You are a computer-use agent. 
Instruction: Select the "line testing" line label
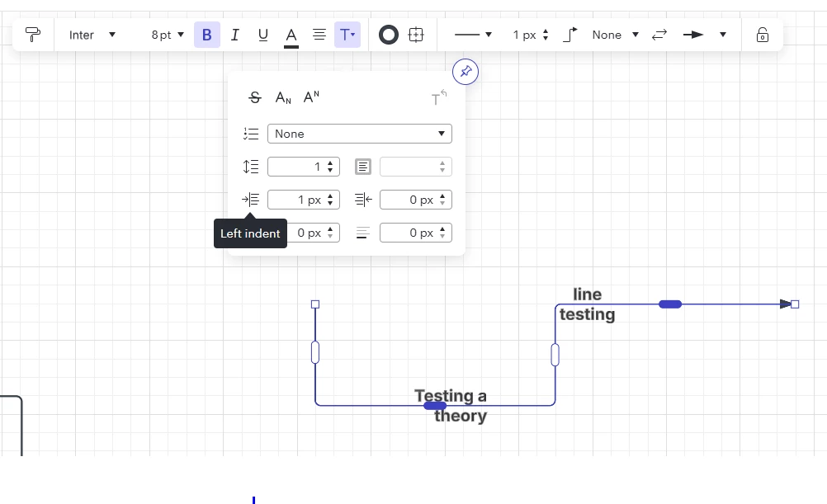coord(587,304)
